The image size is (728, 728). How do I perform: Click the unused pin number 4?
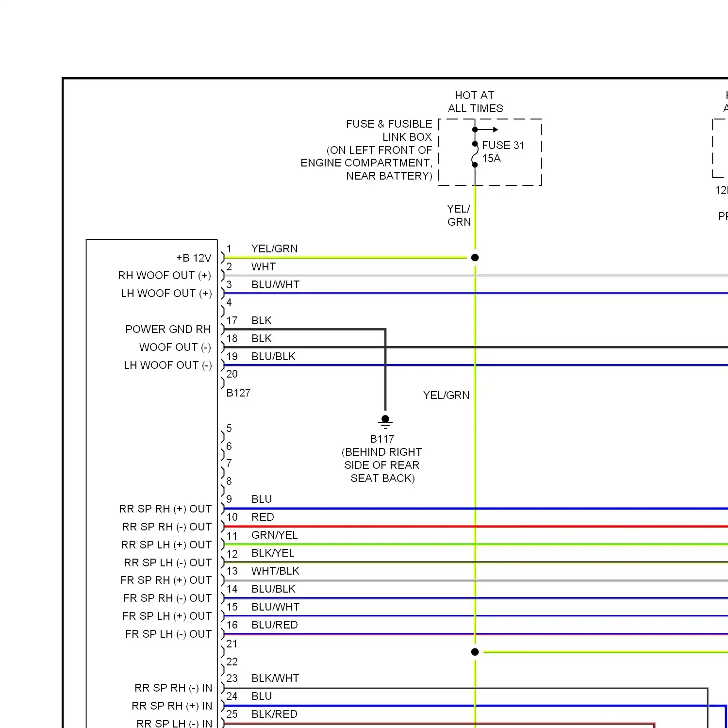(x=229, y=303)
